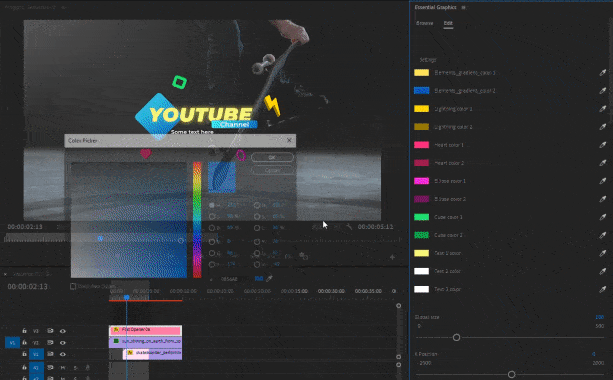
Task: Toggle visibility eye of the V1 track
Action: (63, 354)
